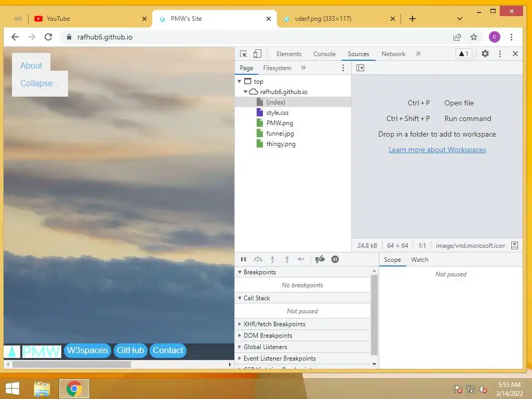This screenshot has height=399, width=532.
Task: Switch to Elements tab
Action: 289,54
